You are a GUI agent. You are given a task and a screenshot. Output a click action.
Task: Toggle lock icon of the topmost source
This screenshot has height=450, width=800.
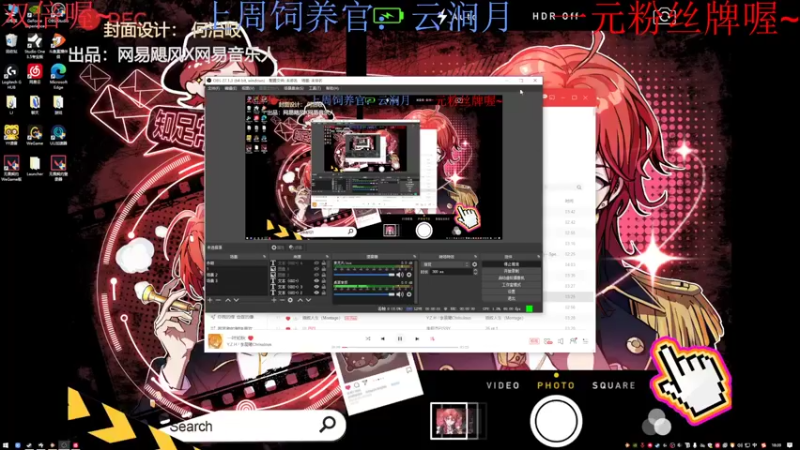pos(324,263)
